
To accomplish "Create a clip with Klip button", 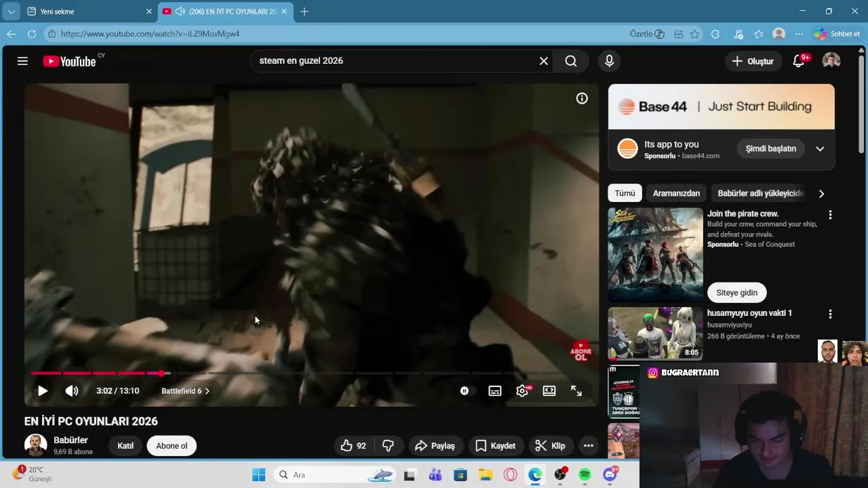I will [551, 446].
